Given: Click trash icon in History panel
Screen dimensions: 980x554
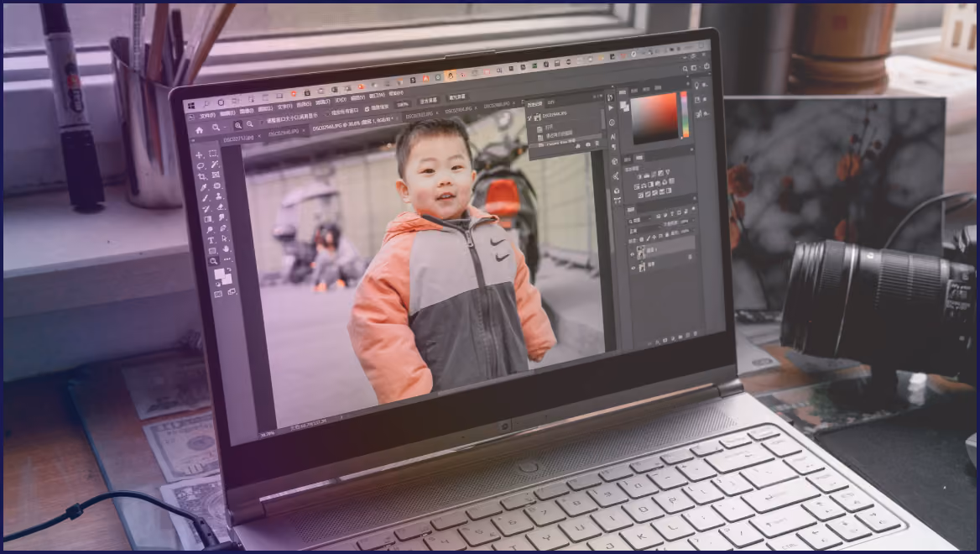Looking at the screenshot, I should coord(597,144).
